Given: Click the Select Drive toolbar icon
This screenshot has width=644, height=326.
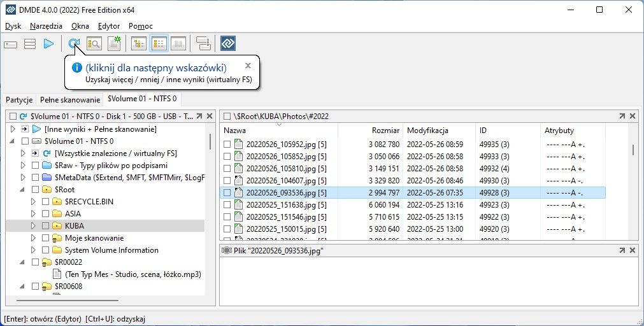Looking at the screenshot, I should [x=11, y=44].
